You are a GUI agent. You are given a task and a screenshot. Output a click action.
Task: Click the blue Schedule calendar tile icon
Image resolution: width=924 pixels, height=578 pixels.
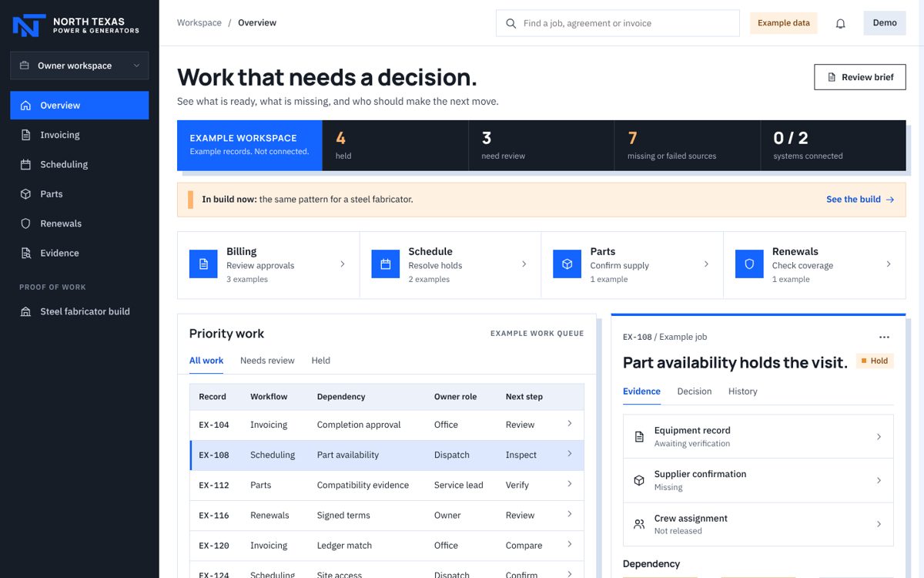[x=385, y=264]
